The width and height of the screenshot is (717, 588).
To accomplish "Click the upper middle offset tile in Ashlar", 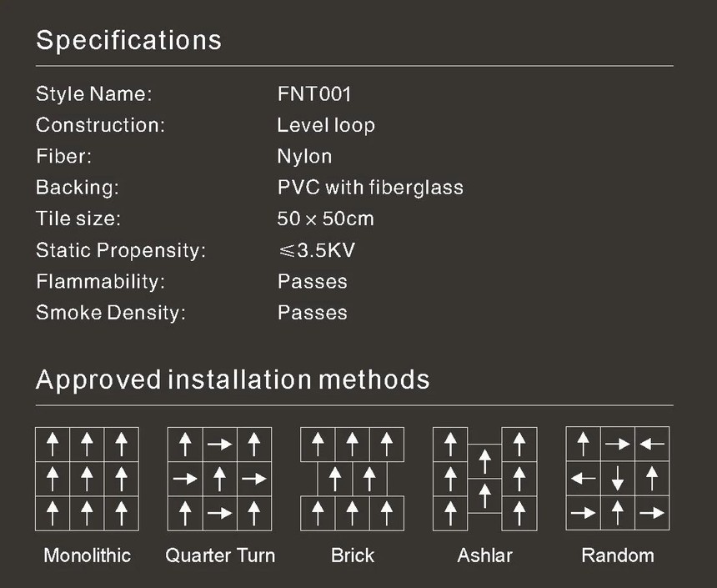I will [x=484, y=461].
